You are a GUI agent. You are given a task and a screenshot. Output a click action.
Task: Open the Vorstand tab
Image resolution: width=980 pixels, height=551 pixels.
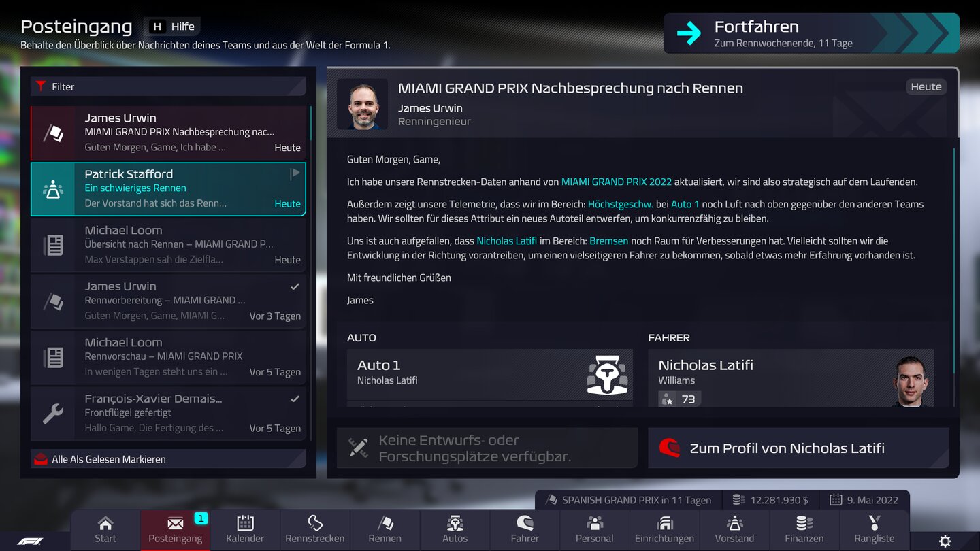click(734, 530)
